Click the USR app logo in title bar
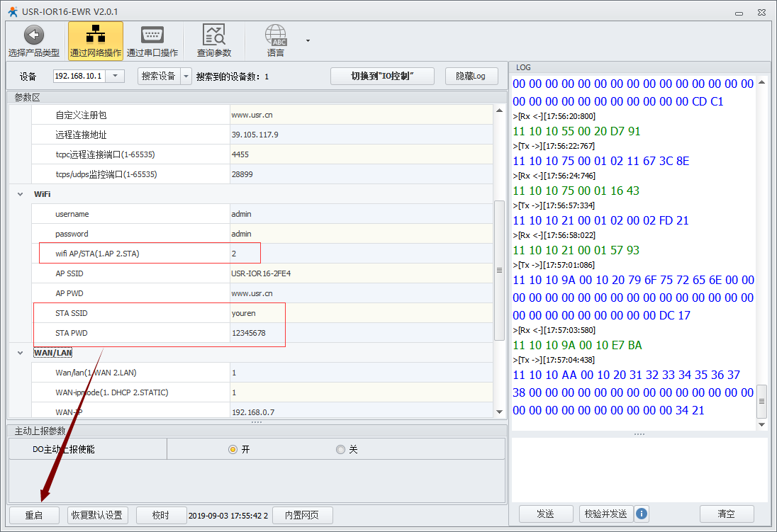777x532 pixels. 12,11
